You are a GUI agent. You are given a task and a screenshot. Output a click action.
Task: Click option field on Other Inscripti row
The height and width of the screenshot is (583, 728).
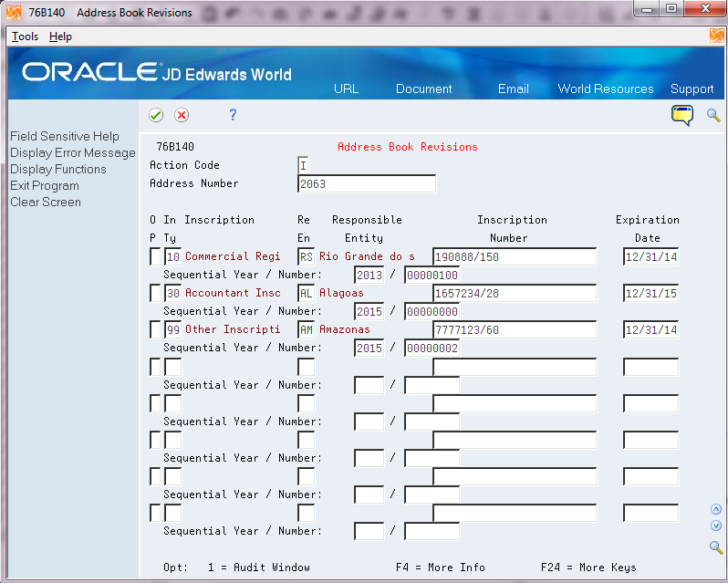[x=155, y=330]
